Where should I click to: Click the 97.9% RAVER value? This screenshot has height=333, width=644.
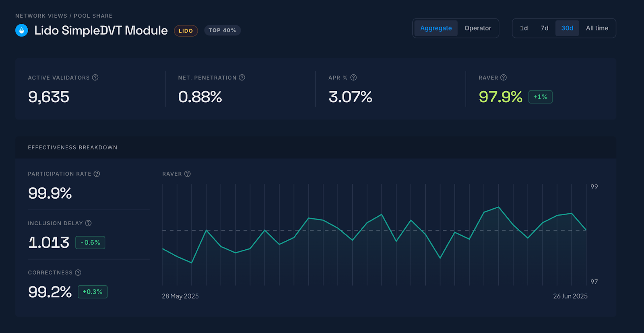tap(501, 97)
